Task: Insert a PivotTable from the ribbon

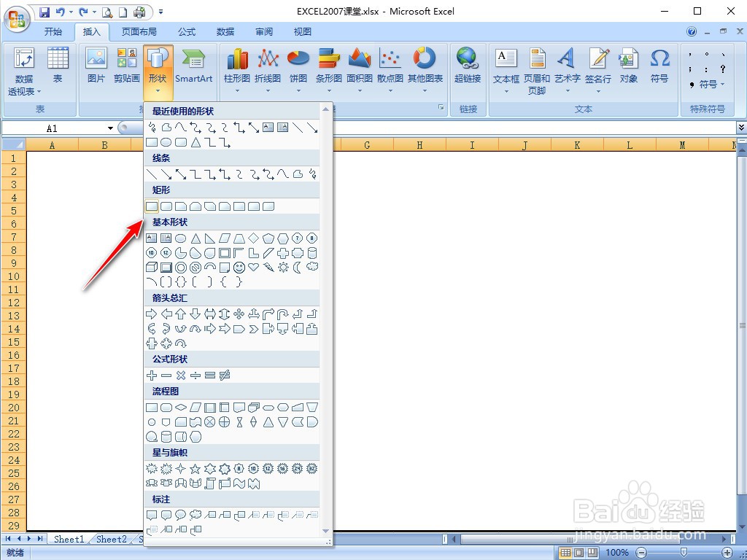Action: point(24,71)
